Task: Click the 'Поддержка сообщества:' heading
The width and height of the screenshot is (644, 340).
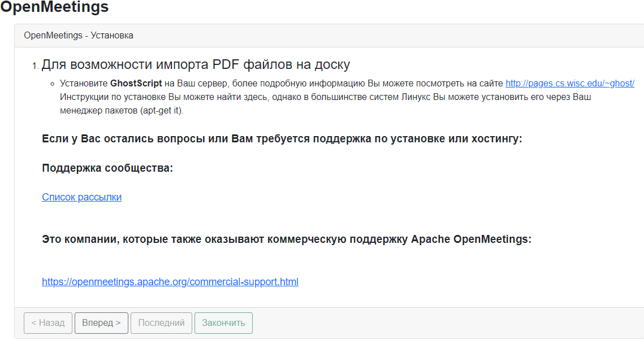Action: 107,168
